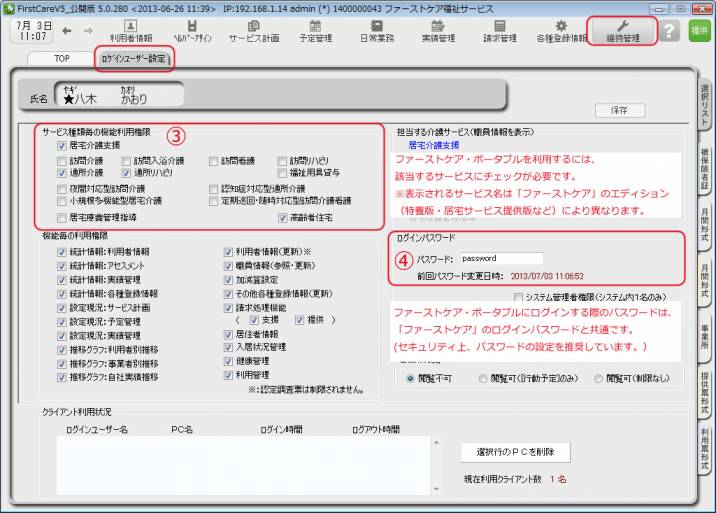Open the 利用者情報 toolbar icon
The width and height of the screenshot is (716, 513).
pyautogui.click(x=131, y=30)
